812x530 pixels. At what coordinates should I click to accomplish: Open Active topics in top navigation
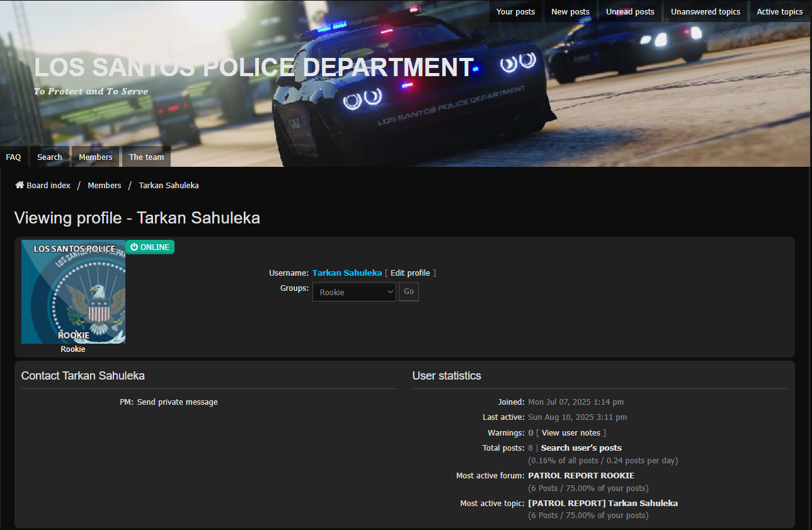coord(780,11)
